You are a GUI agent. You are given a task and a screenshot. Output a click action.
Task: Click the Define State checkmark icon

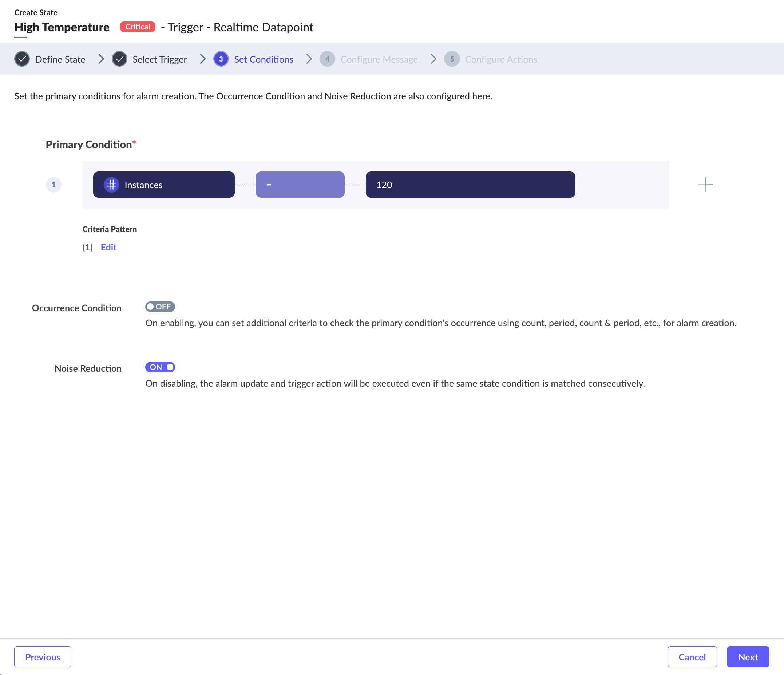click(22, 59)
